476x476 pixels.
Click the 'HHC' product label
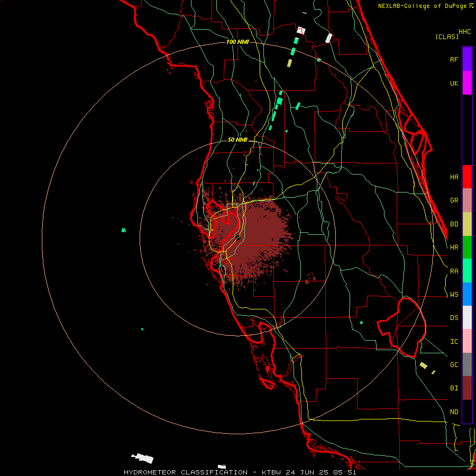(465, 32)
